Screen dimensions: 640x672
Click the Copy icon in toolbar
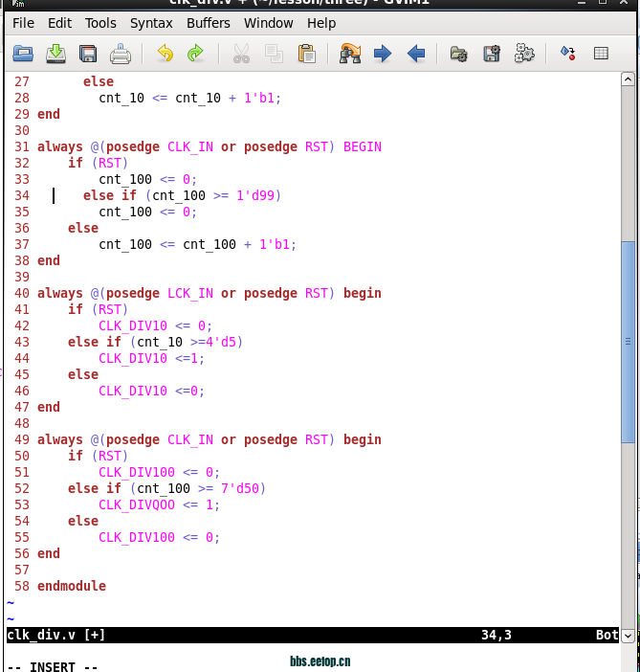click(x=274, y=54)
